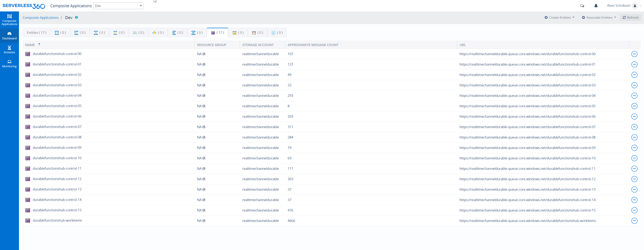
Task: Expand the Create Entities dropdown
Action: (x=559, y=17)
